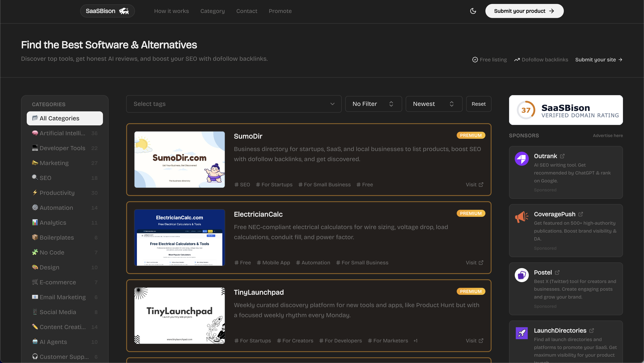Viewport: 644px width, 363px height.
Task: Open the Contact nav item
Action: (247, 11)
